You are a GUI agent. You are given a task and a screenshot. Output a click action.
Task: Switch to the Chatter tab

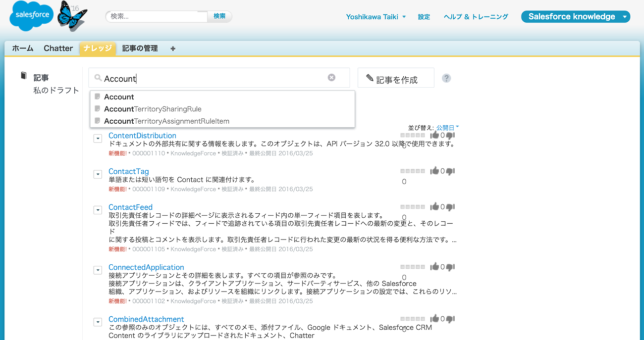click(x=58, y=49)
